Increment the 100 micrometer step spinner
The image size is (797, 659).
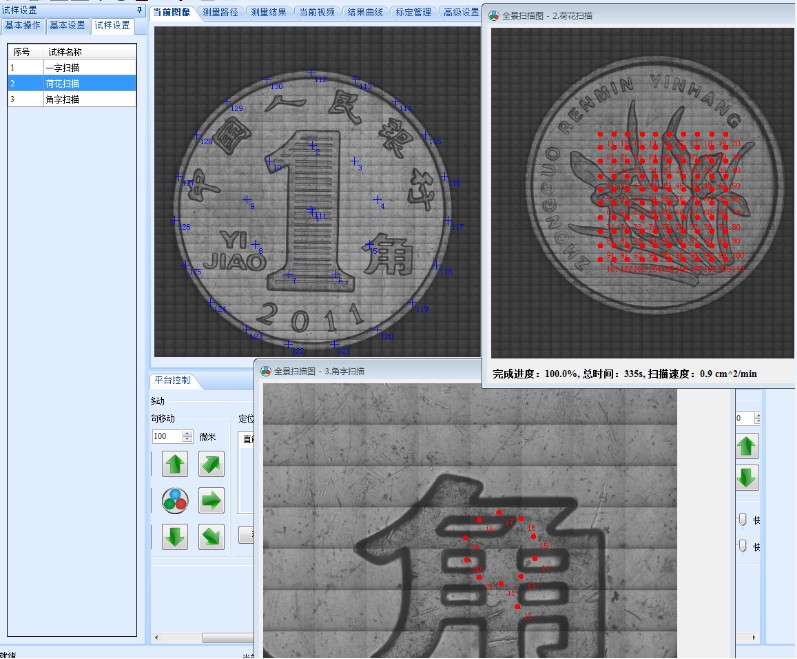coord(187,433)
